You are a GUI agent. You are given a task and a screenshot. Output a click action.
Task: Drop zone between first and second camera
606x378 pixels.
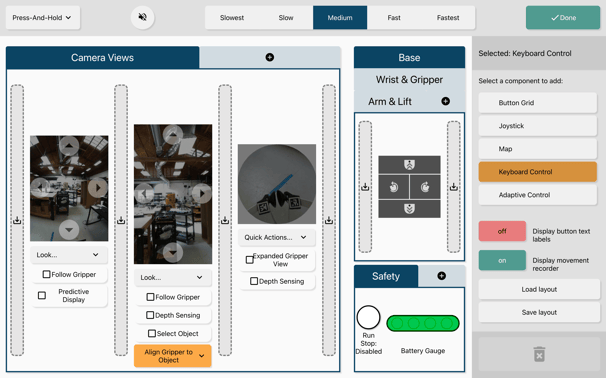pyautogui.click(x=121, y=220)
